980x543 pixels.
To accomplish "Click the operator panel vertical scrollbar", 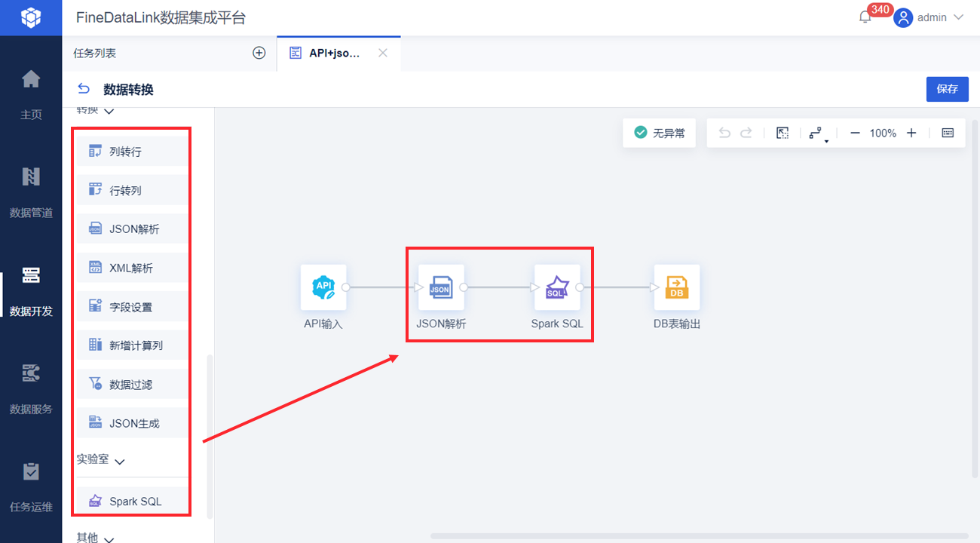I will [210, 436].
